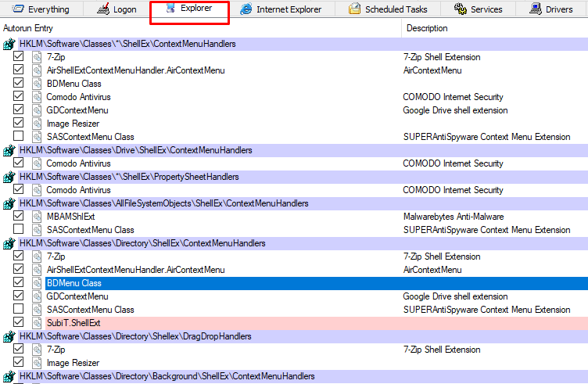
Task: Click the Scheduled Tasks folder icon
Action: [x=354, y=9]
